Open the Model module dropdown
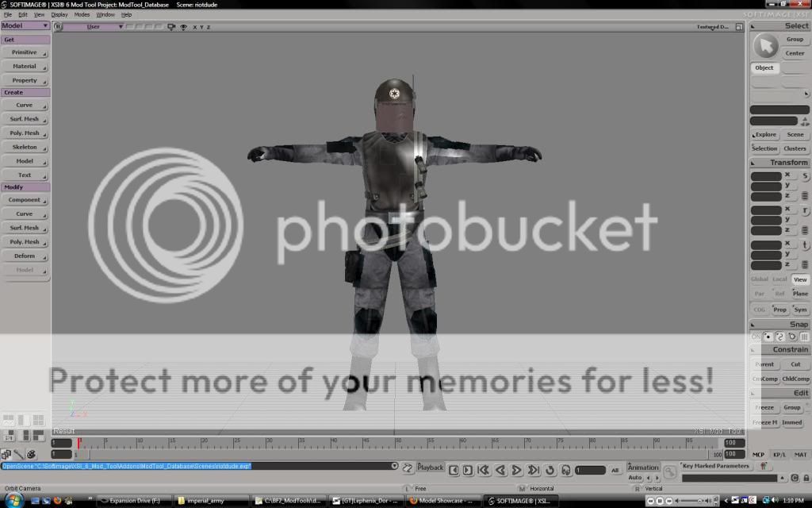Image resolution: width=812 pixels, height=508 pixels. pos(25,25)
